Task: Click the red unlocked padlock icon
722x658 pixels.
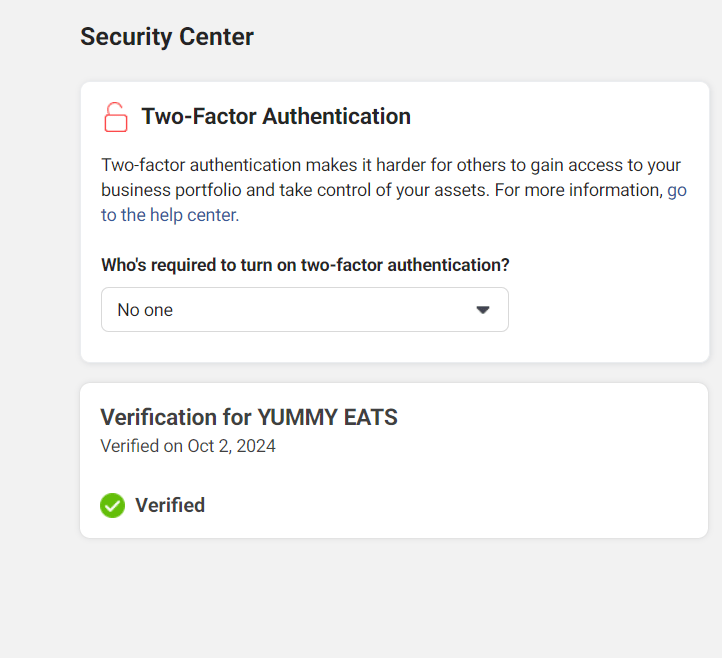Action: pyautogui.click(x=116, y=117)
